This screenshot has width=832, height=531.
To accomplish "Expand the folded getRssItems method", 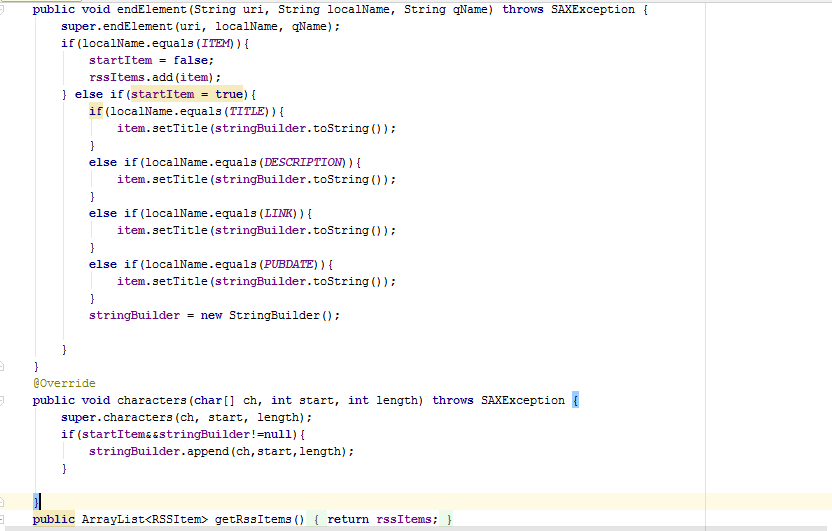I will [5, 519].
